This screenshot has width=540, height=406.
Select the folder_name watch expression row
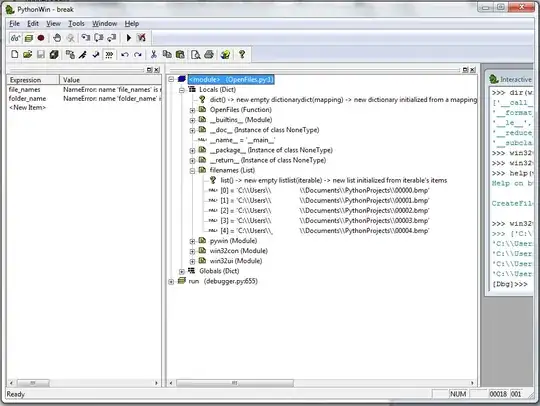[84, 98]
